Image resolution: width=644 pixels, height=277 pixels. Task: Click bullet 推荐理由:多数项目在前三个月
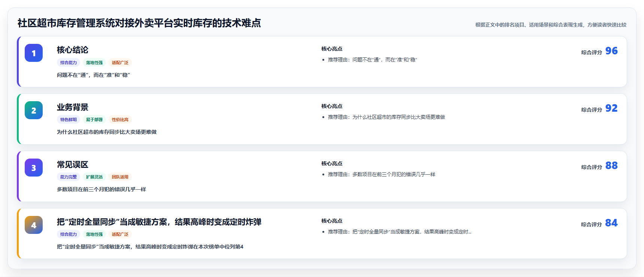click(x=382, y=174)
